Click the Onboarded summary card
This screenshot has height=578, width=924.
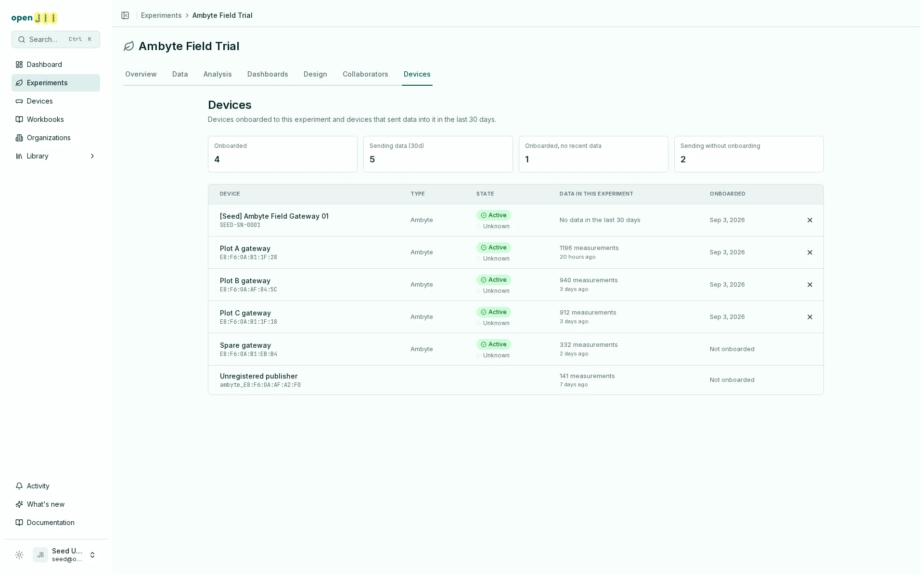click(282, 154)
